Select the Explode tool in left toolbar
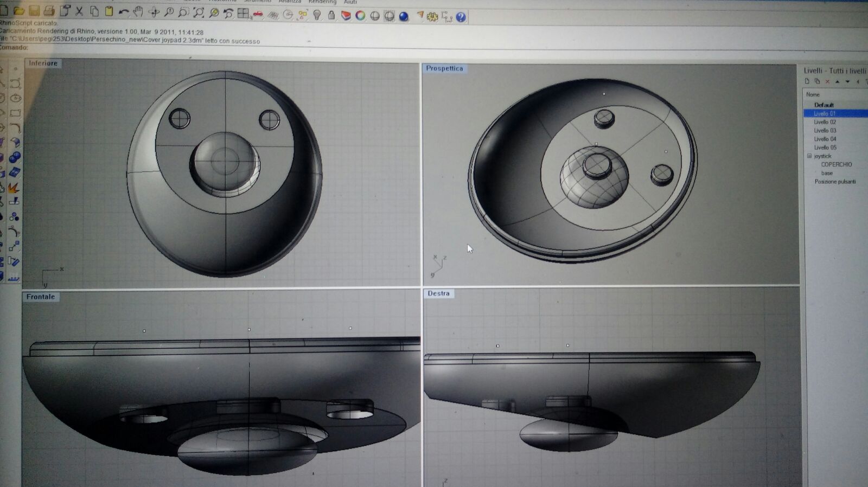868x487 pixels. click(x=14, y=188)
